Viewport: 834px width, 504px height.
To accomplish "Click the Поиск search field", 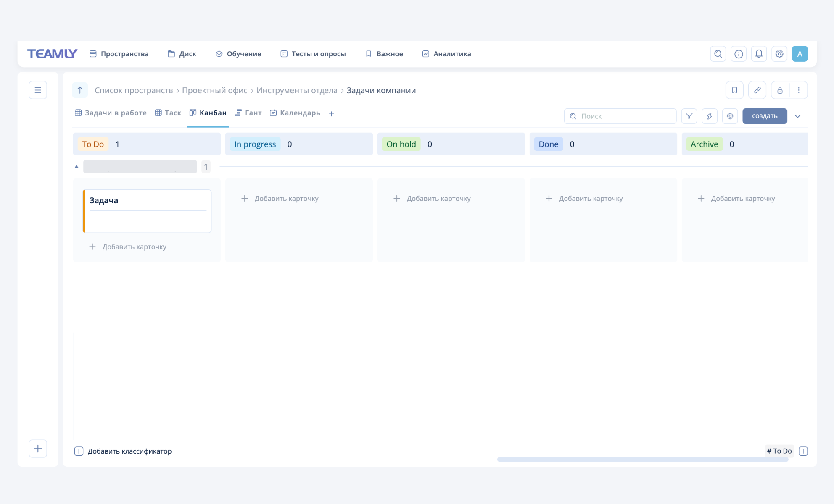I will (620, 116).
